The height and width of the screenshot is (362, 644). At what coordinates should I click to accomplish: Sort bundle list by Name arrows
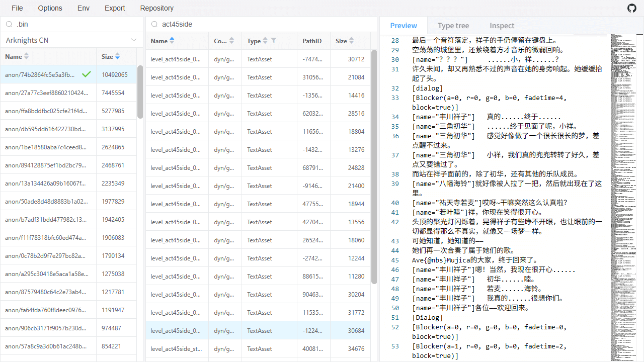[27, 57]
